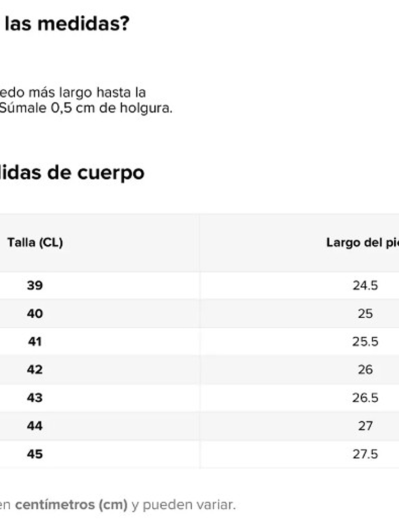Click the 'medidas de cuerpo' section heading
399x532 pixels.
pos(72,173)
